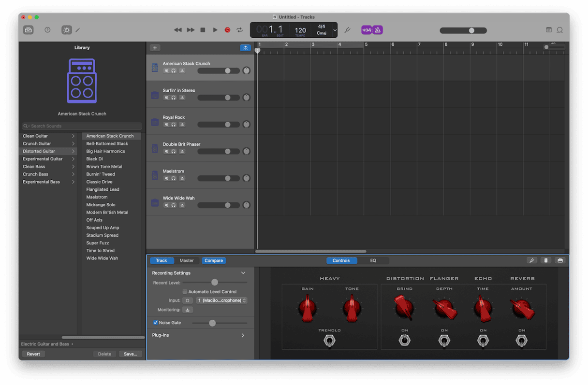Mute the Royal Rock track
Viewport: 588px width, 385px height.
coord(166,125)
